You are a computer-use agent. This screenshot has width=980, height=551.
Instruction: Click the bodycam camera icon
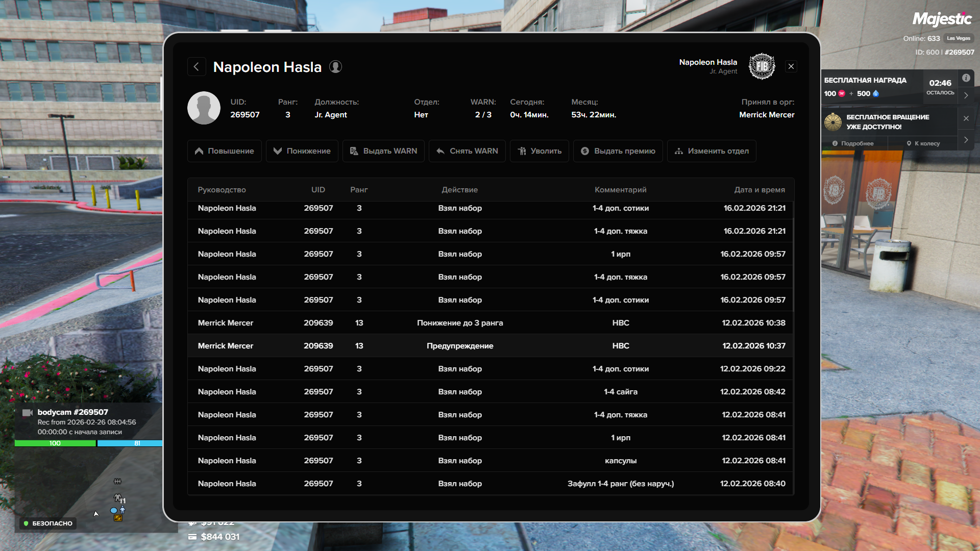[28, 413]
